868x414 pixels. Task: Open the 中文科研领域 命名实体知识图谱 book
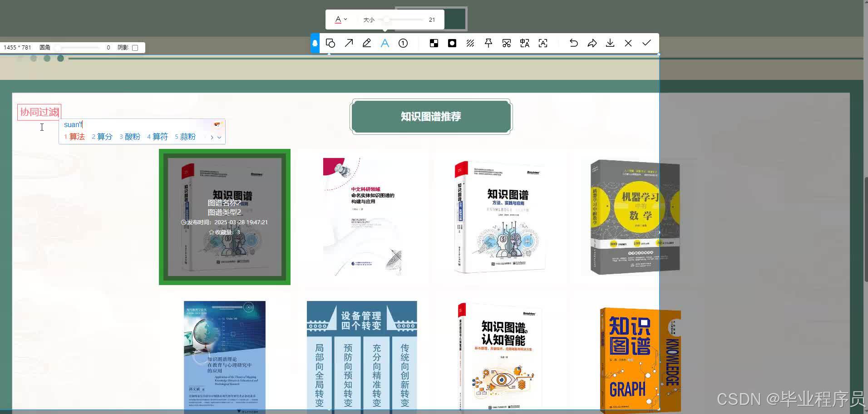click(x=363, y=217)
